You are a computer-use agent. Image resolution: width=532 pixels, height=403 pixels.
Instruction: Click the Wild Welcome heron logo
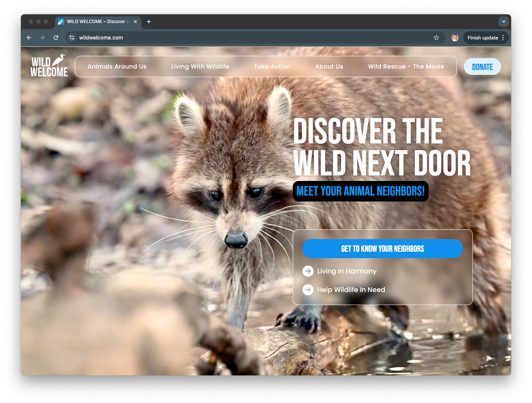click(x=49, y=66)
